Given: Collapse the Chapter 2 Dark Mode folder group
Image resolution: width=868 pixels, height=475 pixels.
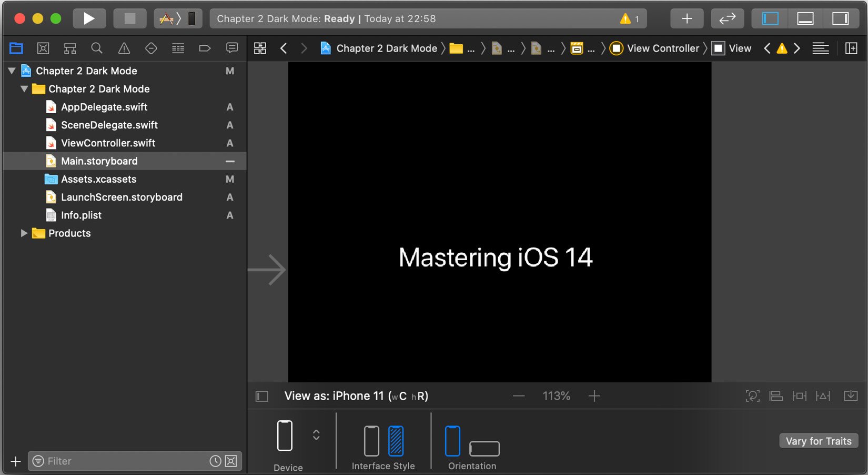Looking at the screenshot, I should pos(24,89).
